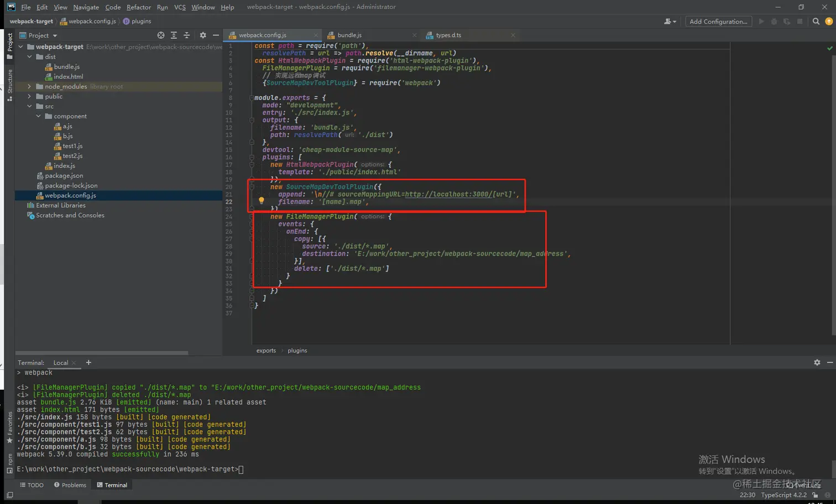Click the Stop icon in the toolbar
The width and height of the screenshot is (836, 504).
pos(800,22)
